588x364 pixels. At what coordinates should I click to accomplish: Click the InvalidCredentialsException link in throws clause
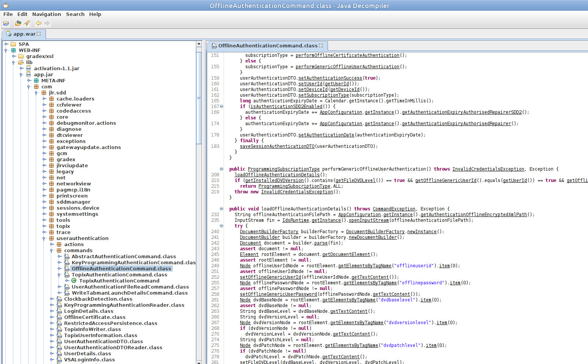click(488, 169)
